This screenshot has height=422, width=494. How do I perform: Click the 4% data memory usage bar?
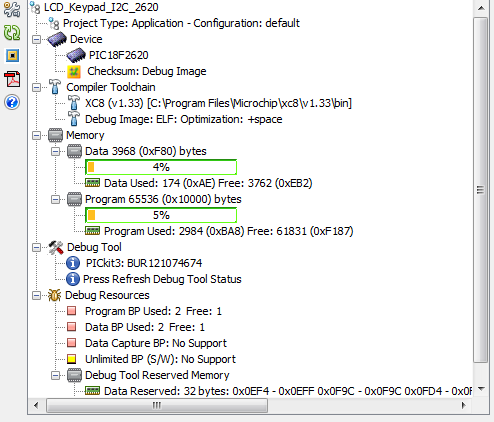[161, 167]
